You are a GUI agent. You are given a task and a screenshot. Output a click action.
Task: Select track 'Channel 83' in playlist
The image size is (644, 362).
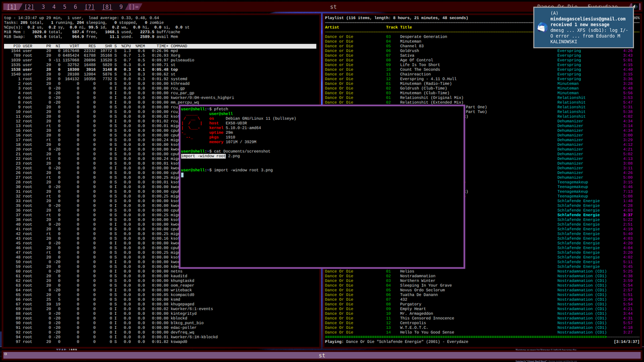[478, 46]
